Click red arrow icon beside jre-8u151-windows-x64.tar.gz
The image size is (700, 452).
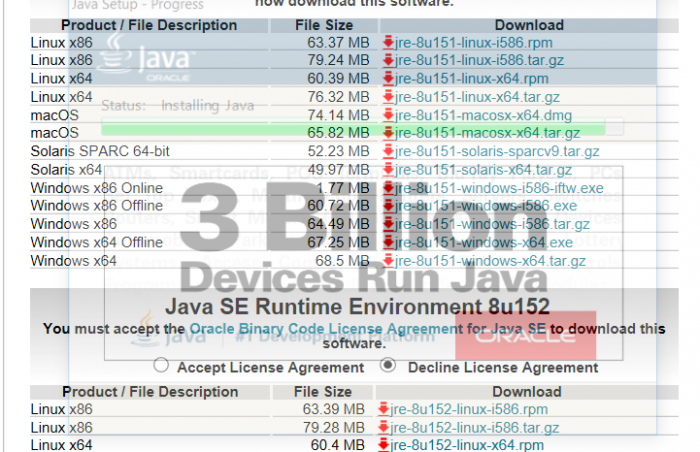tap(388, 260)
